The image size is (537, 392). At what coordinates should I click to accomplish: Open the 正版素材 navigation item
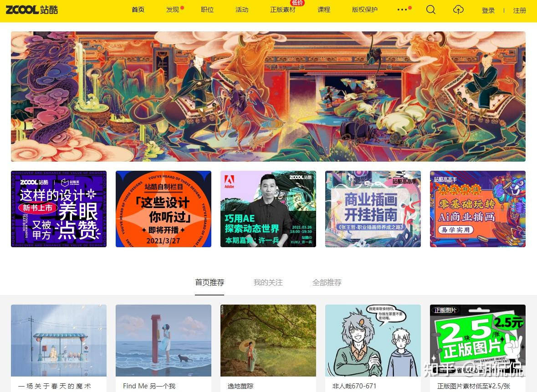[x=282, y=10]
